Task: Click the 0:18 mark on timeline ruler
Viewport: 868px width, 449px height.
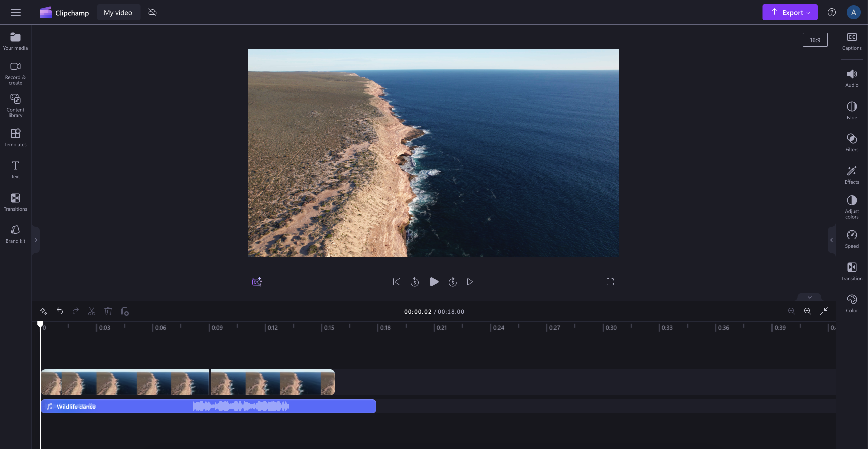Action: (x=385, y=328)
